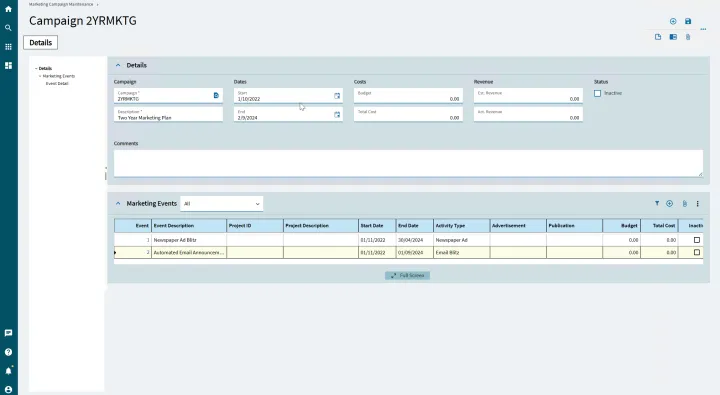Check Inactive for Automated Email Announcement row
Image resolution: width=720 pixels, height=395 pixels.
(697, 252)
